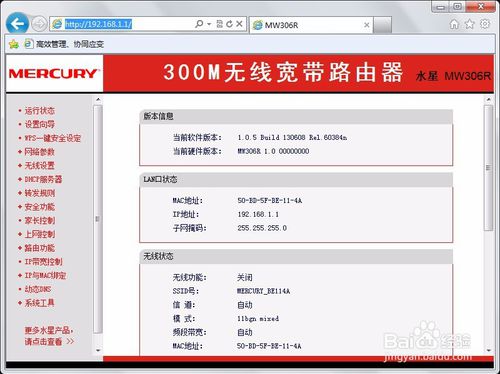Click the compatibility view icon
Screen dimensions: 500x374
pos(219,24)
